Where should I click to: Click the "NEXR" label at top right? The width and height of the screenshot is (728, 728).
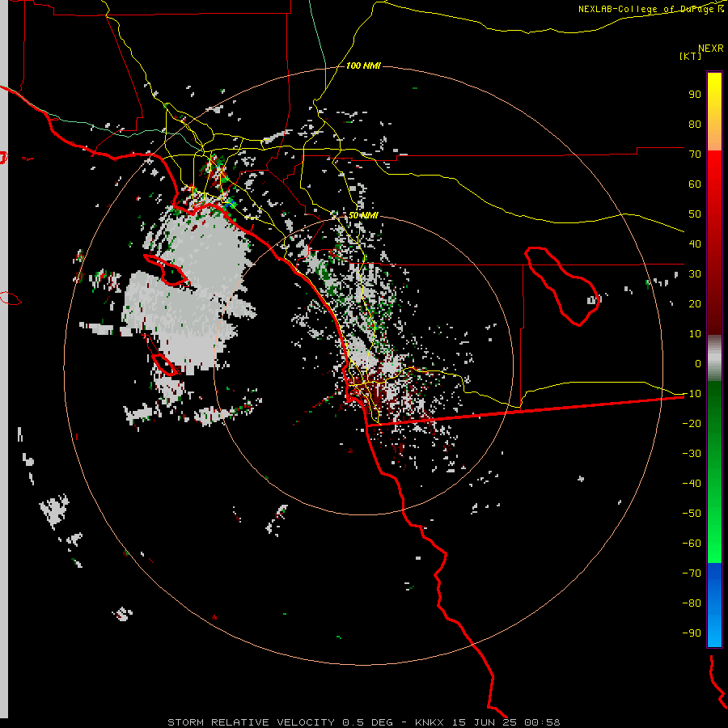point(711,49)
